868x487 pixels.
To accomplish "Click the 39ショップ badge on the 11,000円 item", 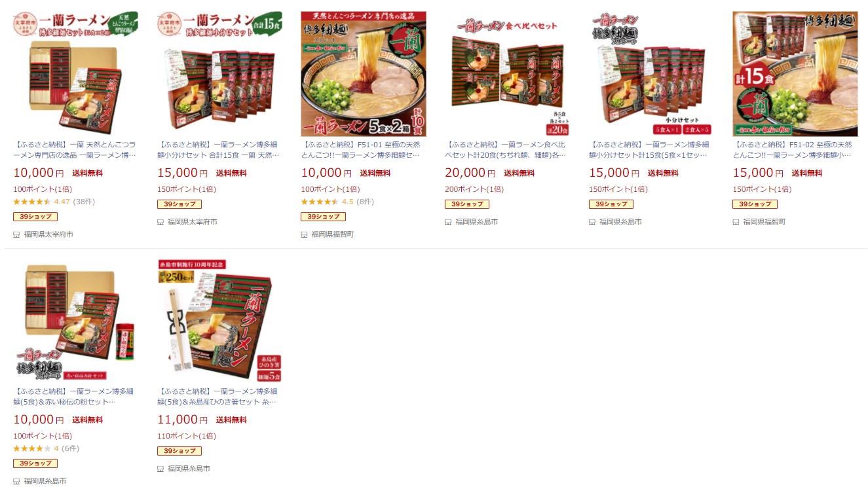I will pyautogui.click(x=179, y=451).
